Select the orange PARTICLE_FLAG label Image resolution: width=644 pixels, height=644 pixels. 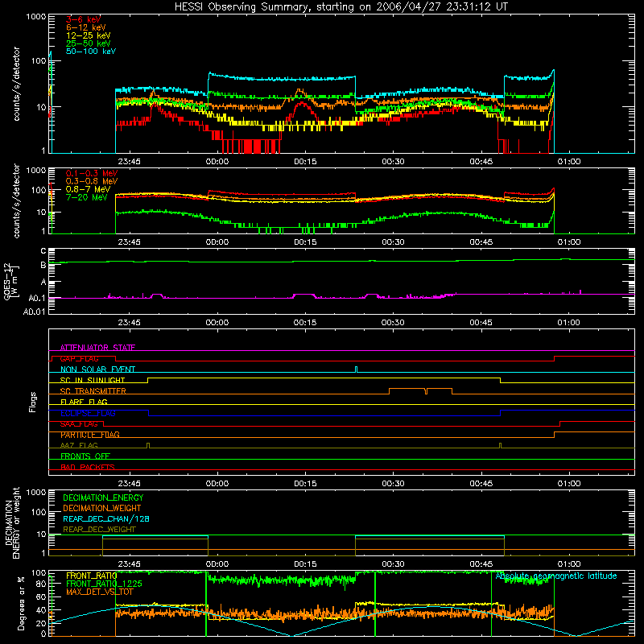pyautogui.click(x=90, y=435)
